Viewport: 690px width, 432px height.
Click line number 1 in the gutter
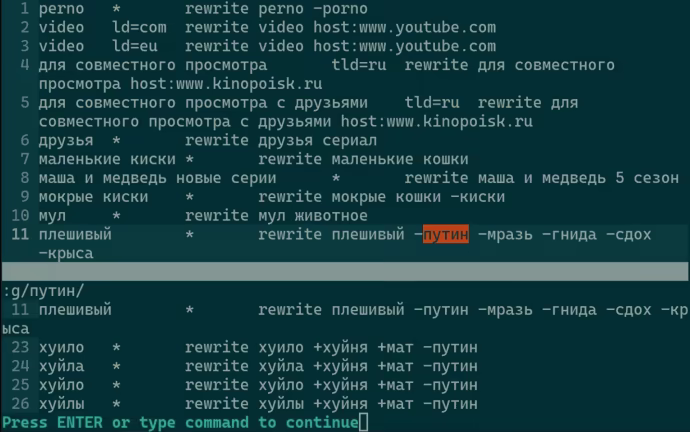click(x=25, y=8)
